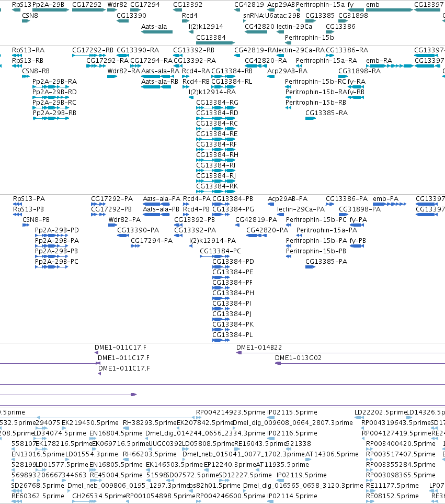The width and height of the screenshot is (445, 504).
Task: Click the emb gene glyph
Action: click(x=390, y=10)
